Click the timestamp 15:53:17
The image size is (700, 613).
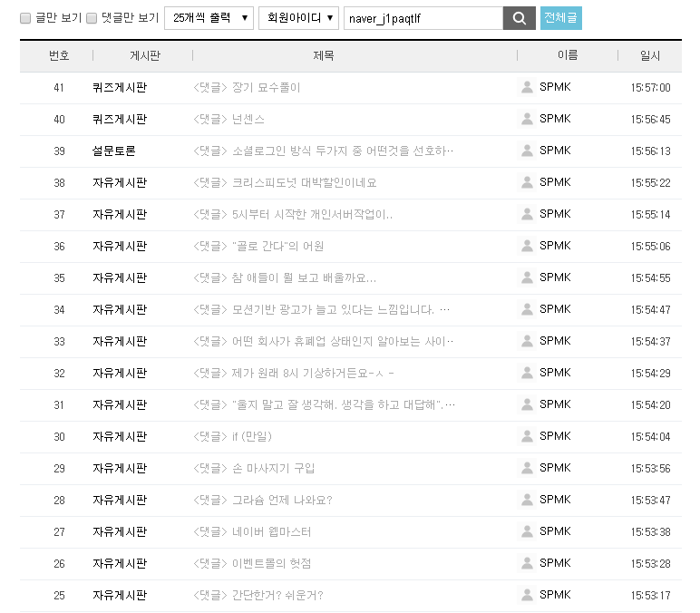650,595
